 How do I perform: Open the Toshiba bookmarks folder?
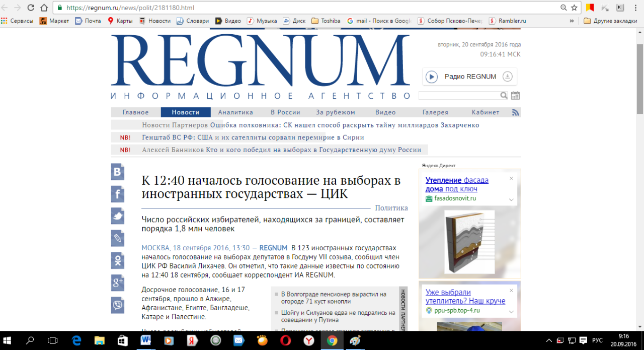coord(326,21)
